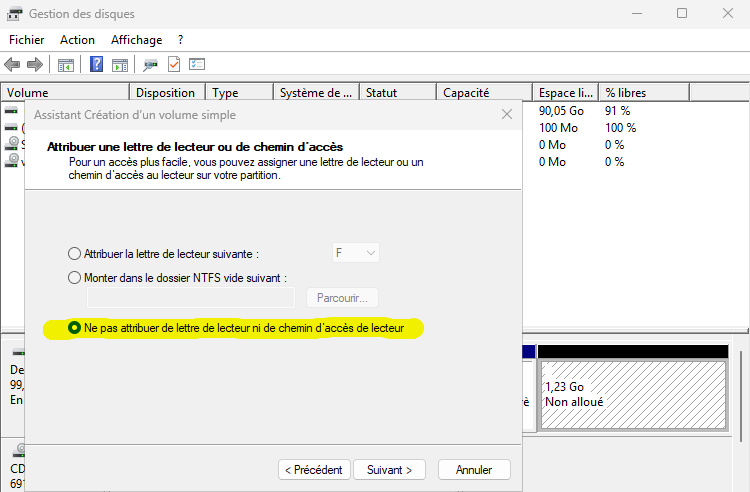Click the checklist settings toolbar icon

[x=197, y=65]
